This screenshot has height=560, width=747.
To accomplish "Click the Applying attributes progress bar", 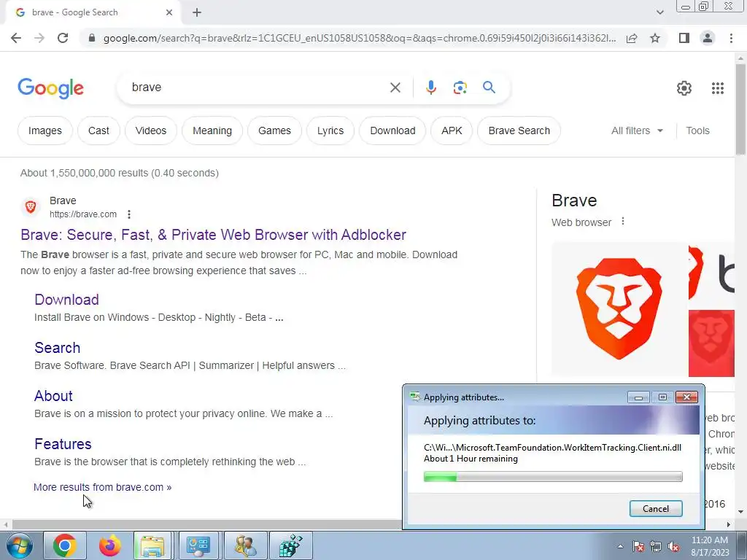I will point(553,477).
